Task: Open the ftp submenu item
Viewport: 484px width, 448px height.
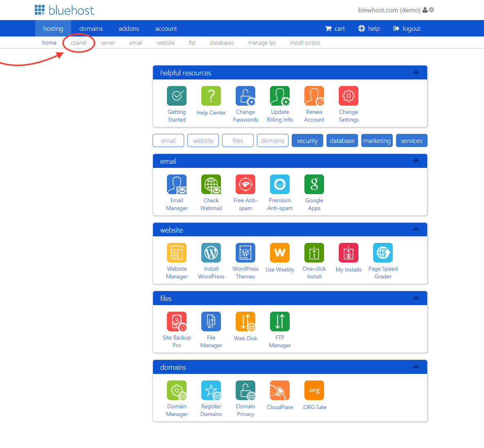Action: click(x=192, y=43)
